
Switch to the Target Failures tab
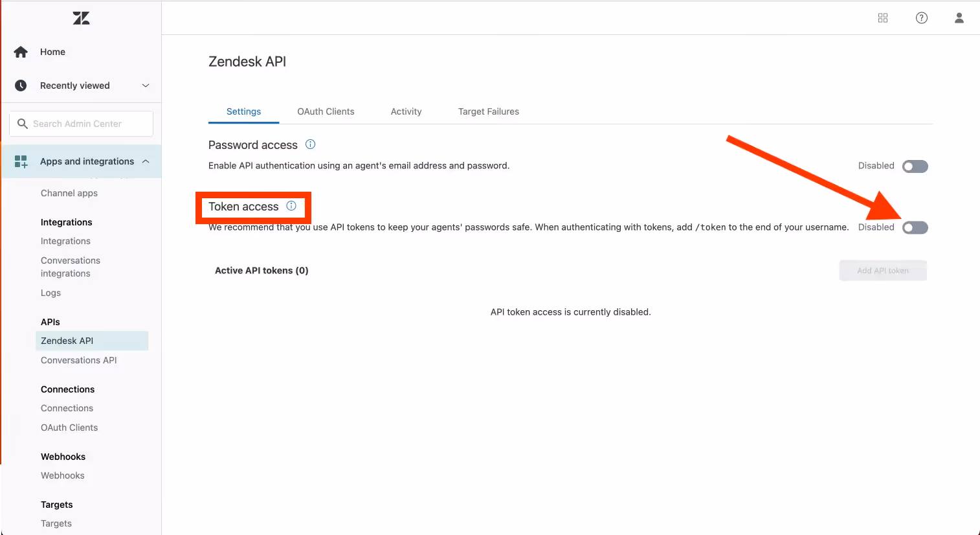[489, 111]
